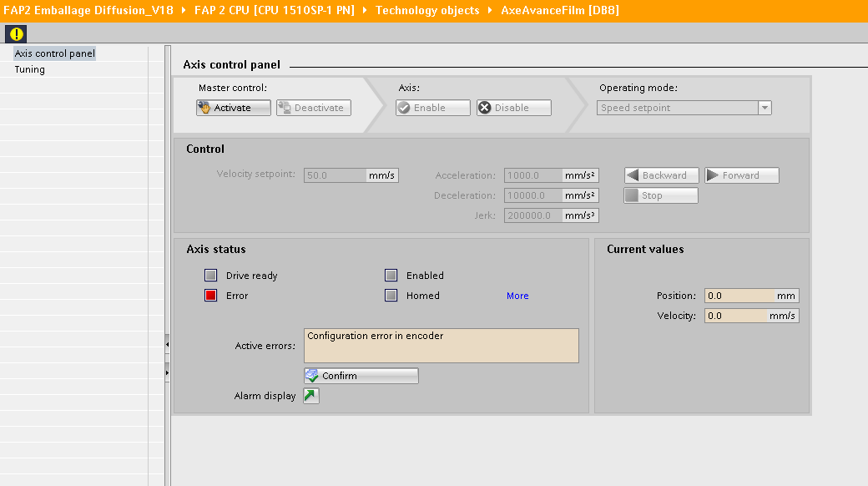The height and width of the screenshot is (486, 868).
Task: Click FAP 2 CPU breadcrumb entry
Action: pyautogui.click(x=274, y=10)
